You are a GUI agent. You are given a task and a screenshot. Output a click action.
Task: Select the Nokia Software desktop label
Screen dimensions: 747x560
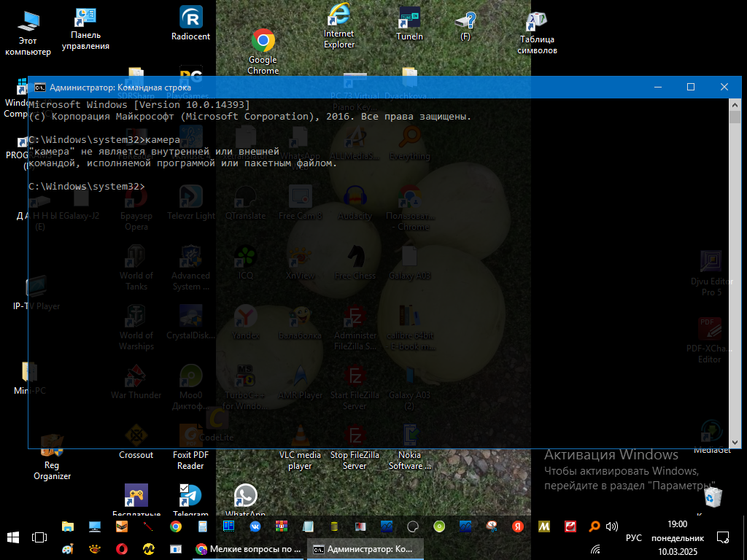410,460
